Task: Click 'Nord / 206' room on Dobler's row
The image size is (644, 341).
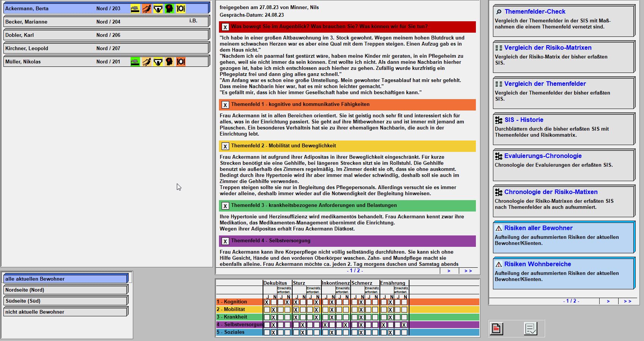Action: [x=108, y=35]
